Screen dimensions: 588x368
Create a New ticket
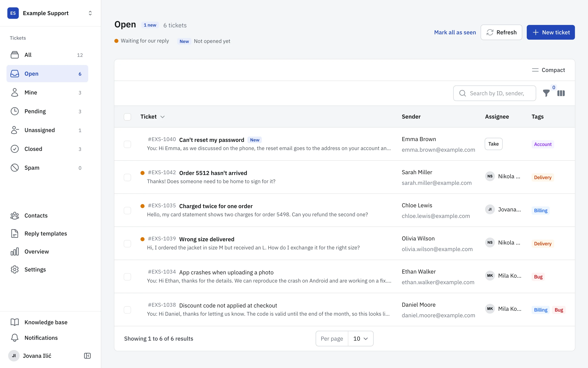point(551,32)
